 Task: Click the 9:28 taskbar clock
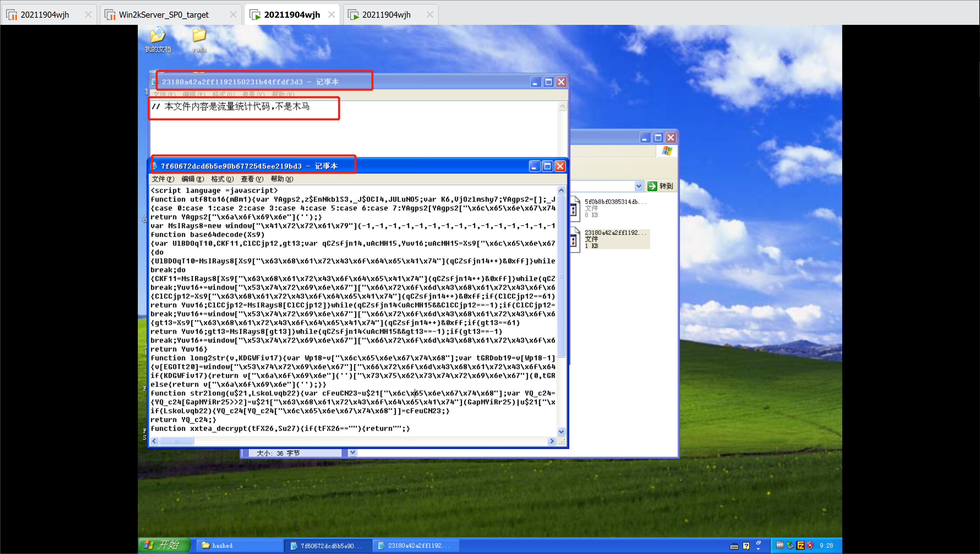point(826,545)
